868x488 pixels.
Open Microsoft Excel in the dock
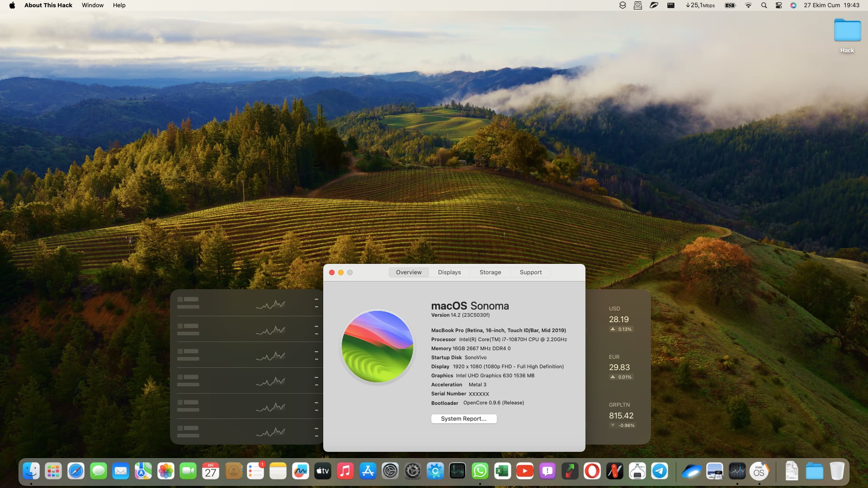click(502, 471)
